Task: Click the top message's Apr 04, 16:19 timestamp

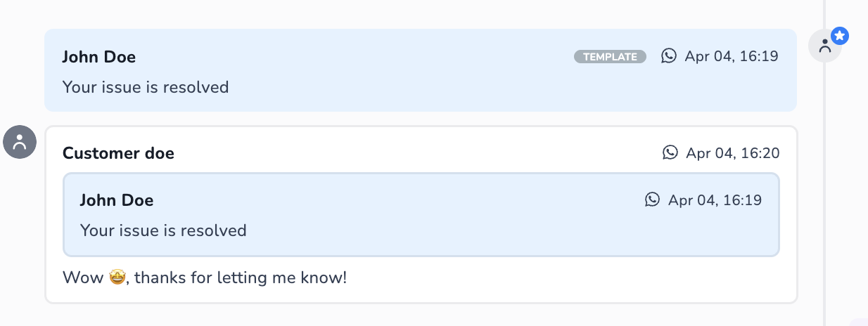Action: (732, 56)
